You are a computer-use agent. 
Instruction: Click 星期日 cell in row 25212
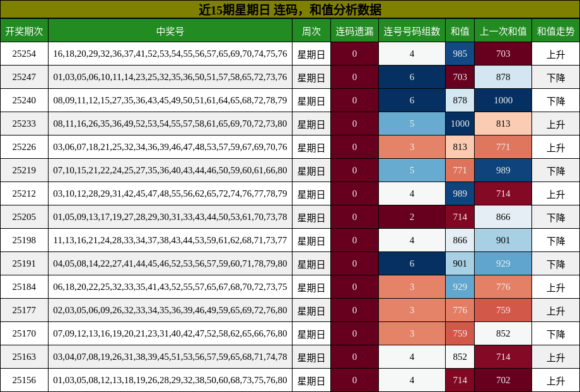(x=311, y=193)
